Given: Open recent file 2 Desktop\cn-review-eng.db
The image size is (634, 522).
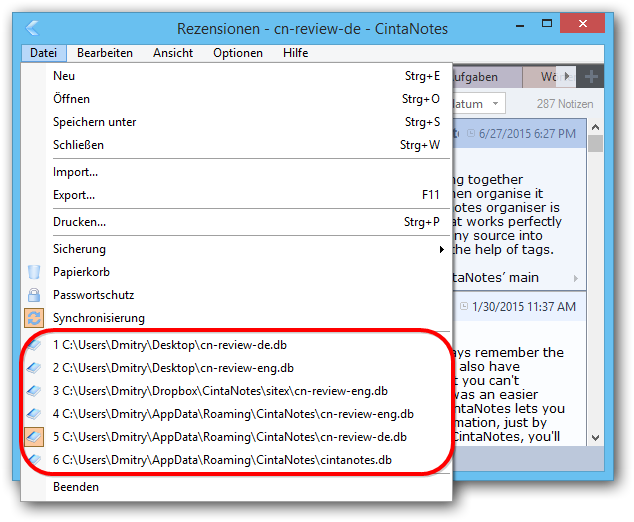Looking at the screenshot, I should pyautogui.click(x=247, y=368).
